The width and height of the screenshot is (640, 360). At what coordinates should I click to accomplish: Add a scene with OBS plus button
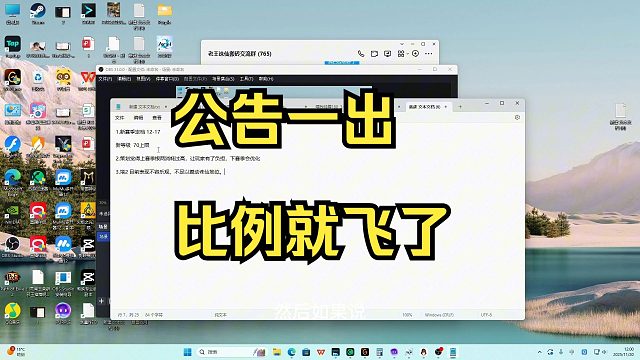(101, 301)
